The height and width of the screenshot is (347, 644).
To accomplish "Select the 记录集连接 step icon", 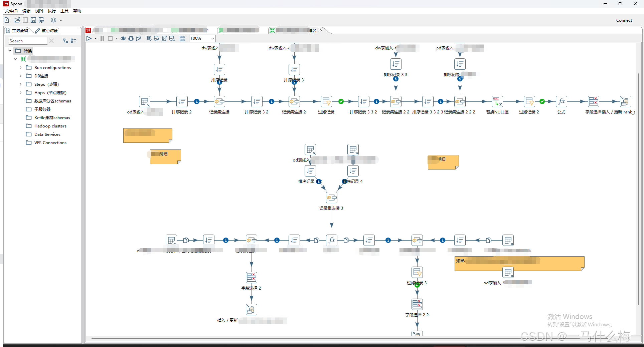I will [219, 101].
